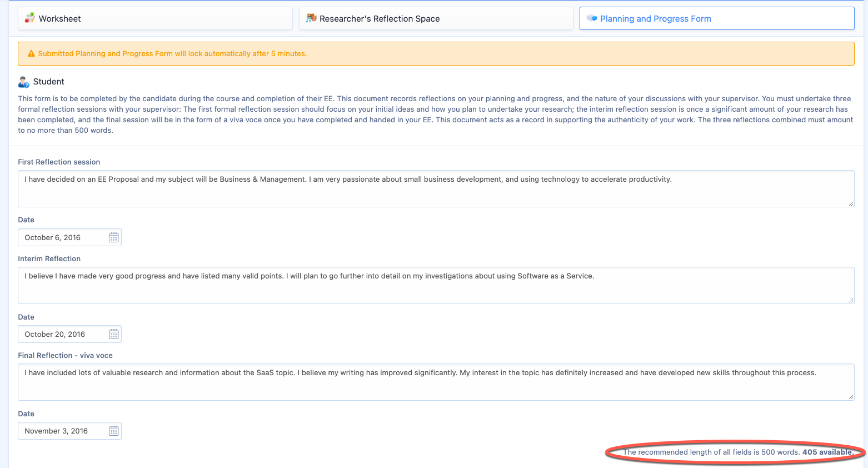Open the Worksheet tab
868x468 pixels.
(155, 18)
